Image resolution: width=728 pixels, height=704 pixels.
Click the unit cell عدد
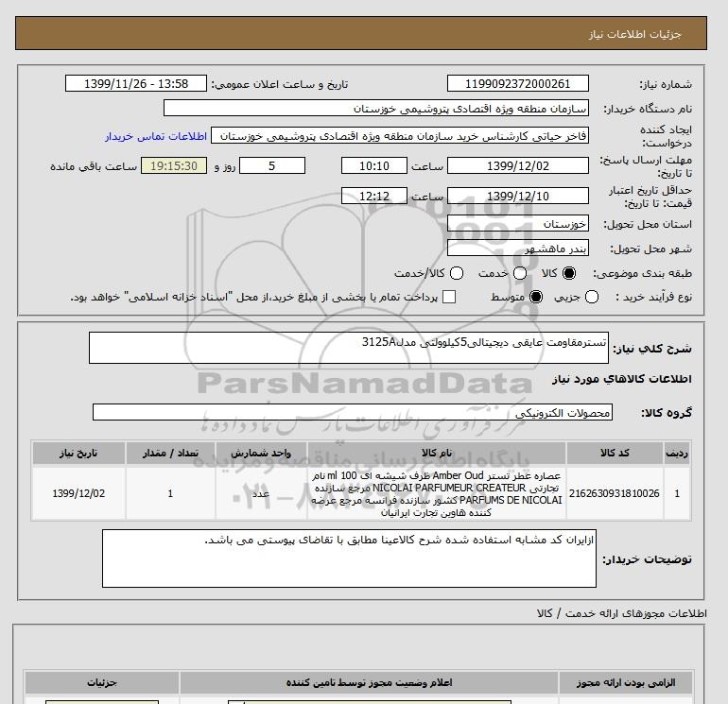[x=261, y=493]
